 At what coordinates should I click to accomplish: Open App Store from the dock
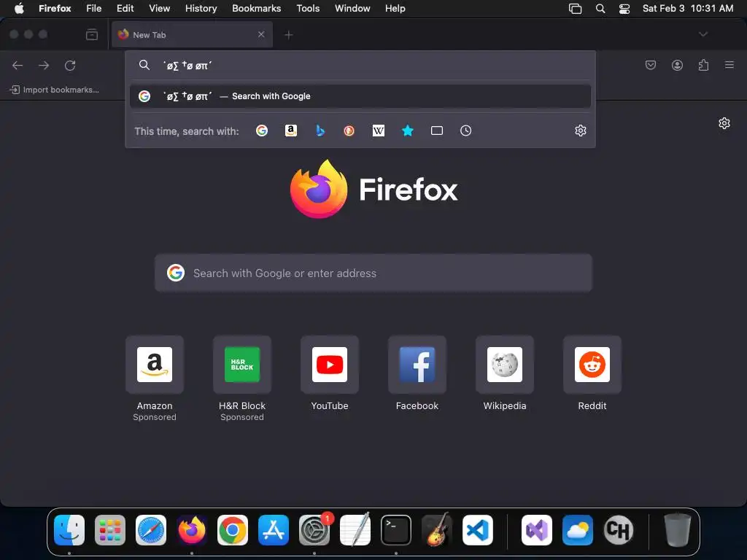274,530
